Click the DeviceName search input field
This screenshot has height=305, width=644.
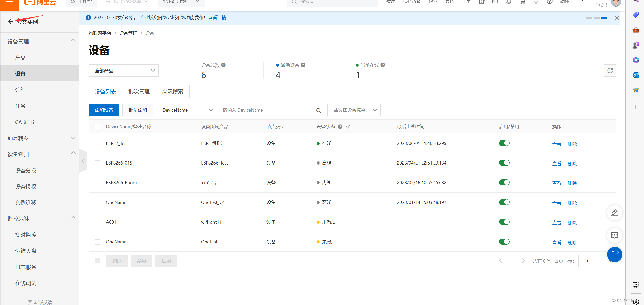[267, 110]
